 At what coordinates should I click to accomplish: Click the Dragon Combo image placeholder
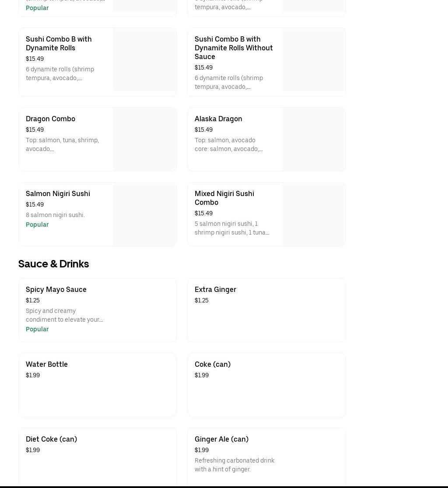click(x=144, y=139)
